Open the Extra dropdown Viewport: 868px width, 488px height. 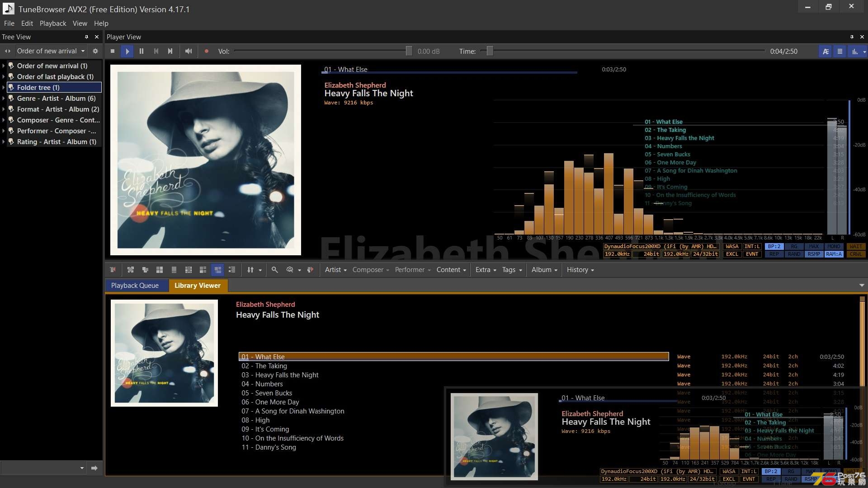pyautogui.click(x=486, y=270)
